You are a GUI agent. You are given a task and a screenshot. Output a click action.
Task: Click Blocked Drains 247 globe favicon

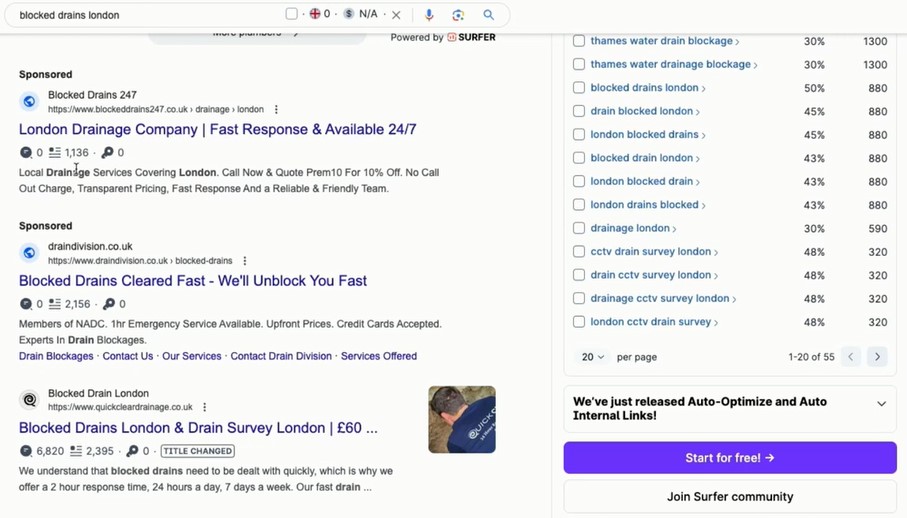point(29,102)
